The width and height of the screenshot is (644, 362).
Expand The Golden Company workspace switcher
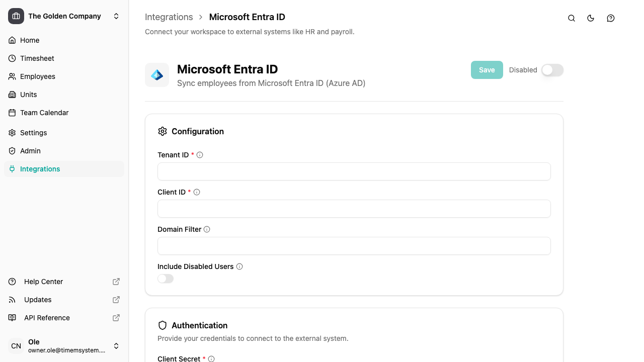click(x=116, y=16)
